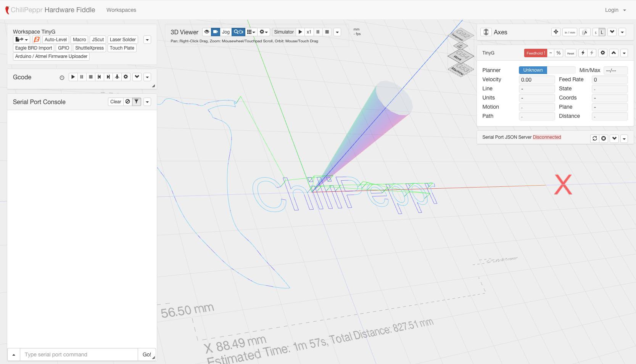Open the Auto-Level widget

[56, 40]
